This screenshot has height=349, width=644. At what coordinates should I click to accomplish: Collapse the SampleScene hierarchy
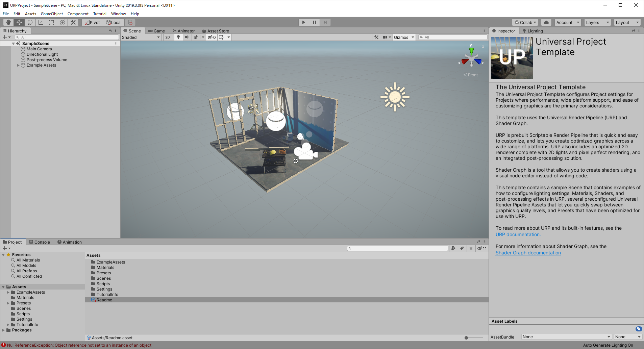13,44
